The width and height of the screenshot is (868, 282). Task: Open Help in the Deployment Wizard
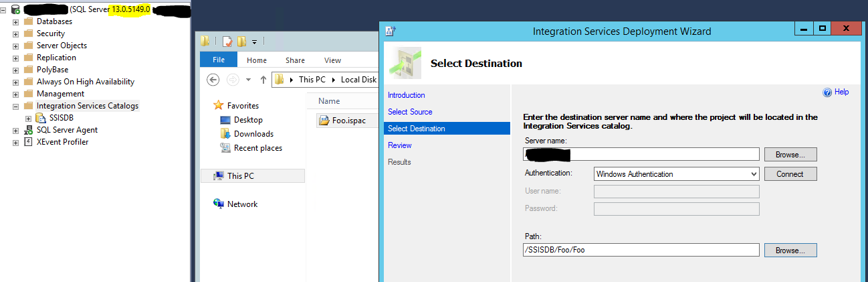(836, 92)
